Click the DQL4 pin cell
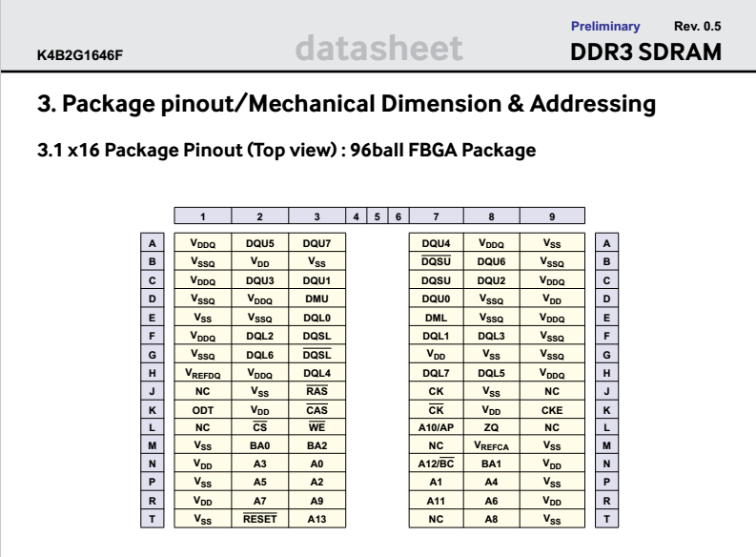This screenshot has width=756, height=557. [x=317, y=372]
